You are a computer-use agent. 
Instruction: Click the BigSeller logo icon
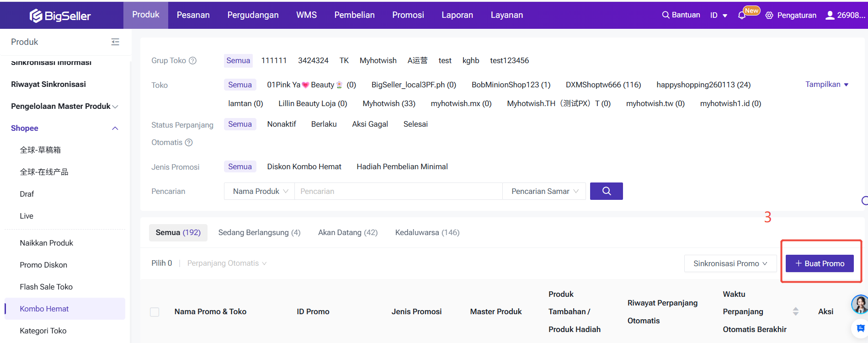36,16
